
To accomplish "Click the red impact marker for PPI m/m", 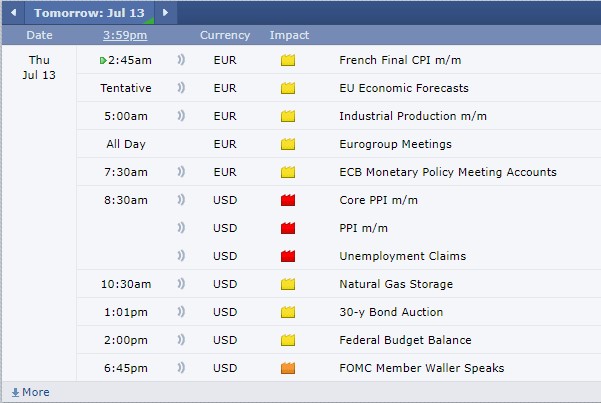I will [x=289, y=228].
